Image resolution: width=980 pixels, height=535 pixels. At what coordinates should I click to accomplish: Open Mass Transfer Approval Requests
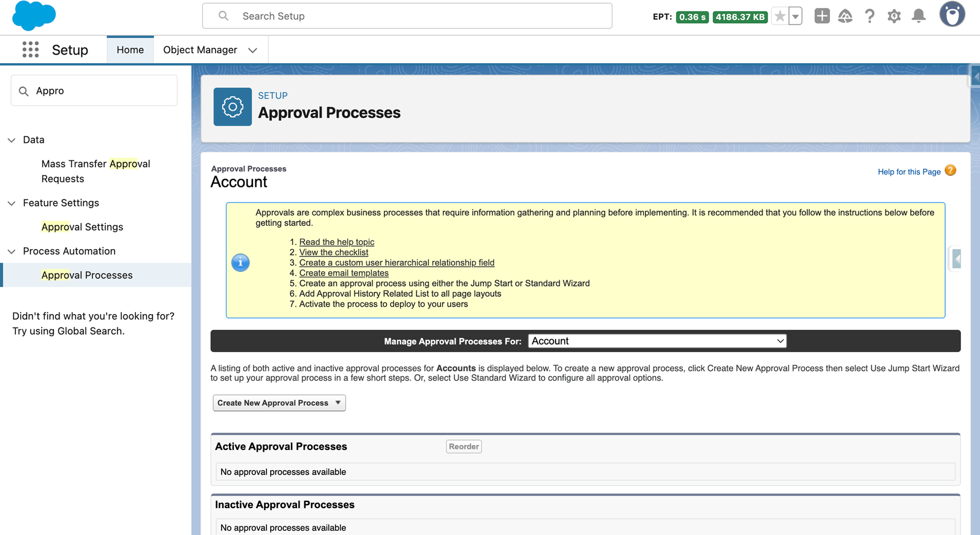coord(96,171)
